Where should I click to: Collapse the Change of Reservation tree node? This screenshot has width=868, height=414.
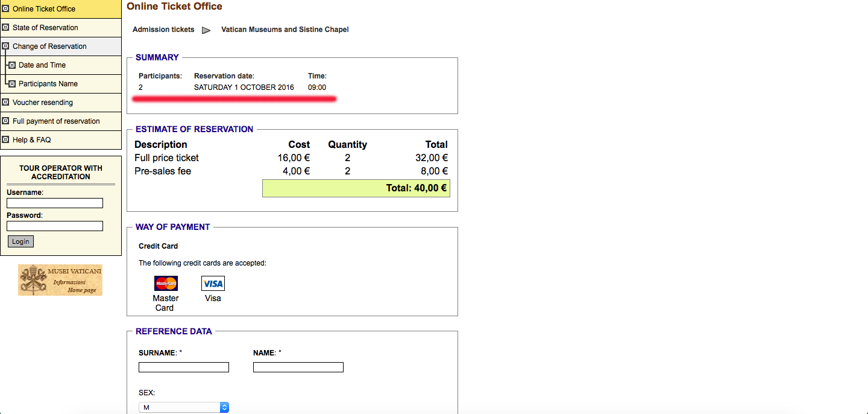[6, 46]
